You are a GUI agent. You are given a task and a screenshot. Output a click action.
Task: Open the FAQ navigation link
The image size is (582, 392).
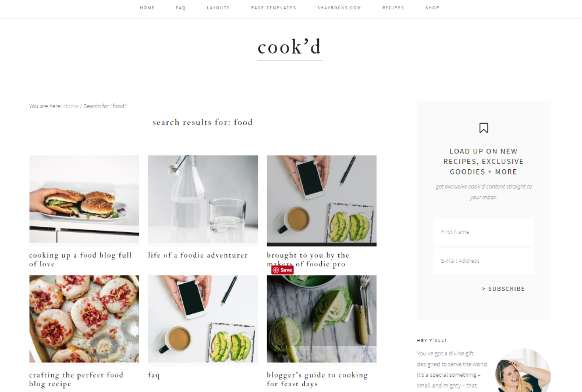(x=181, y=8)
